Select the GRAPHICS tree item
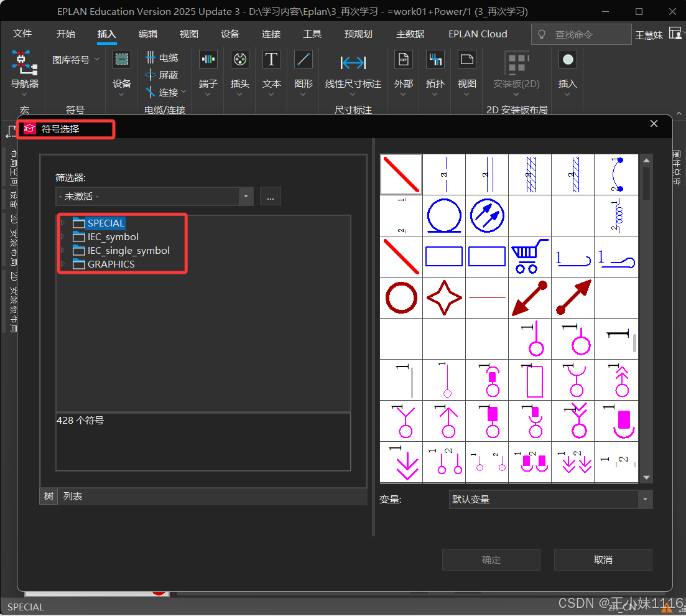The image size is (686, 616). [111, 264]
